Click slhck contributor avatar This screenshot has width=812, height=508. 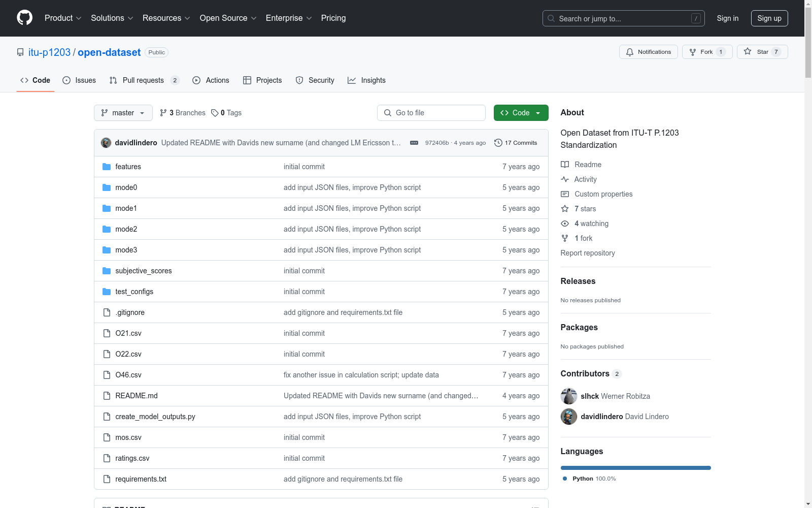coord(569,396)
